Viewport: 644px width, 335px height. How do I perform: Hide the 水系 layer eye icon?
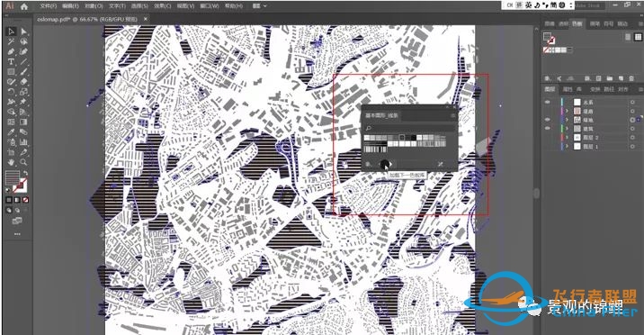(x=548, y=102)
